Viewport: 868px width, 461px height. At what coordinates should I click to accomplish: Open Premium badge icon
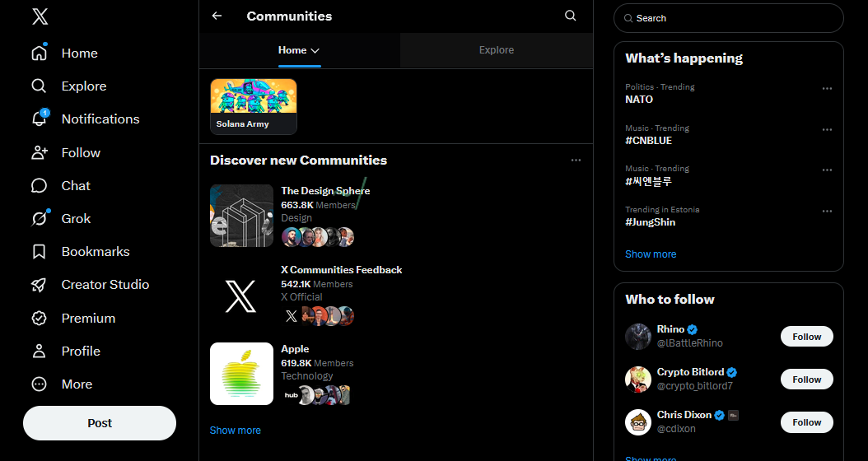[x=39, y=318]
